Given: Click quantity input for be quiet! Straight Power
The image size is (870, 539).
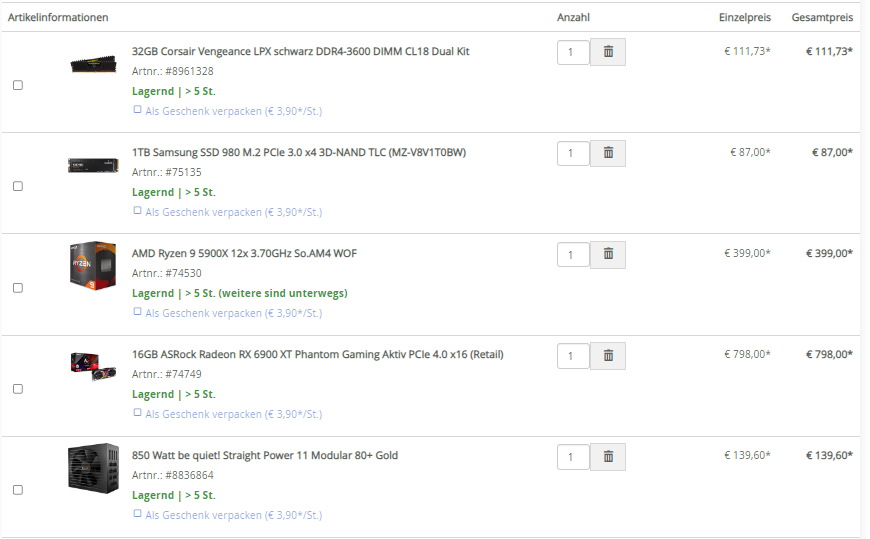Looking at the screenshot, I should click(x=573, y=457).
